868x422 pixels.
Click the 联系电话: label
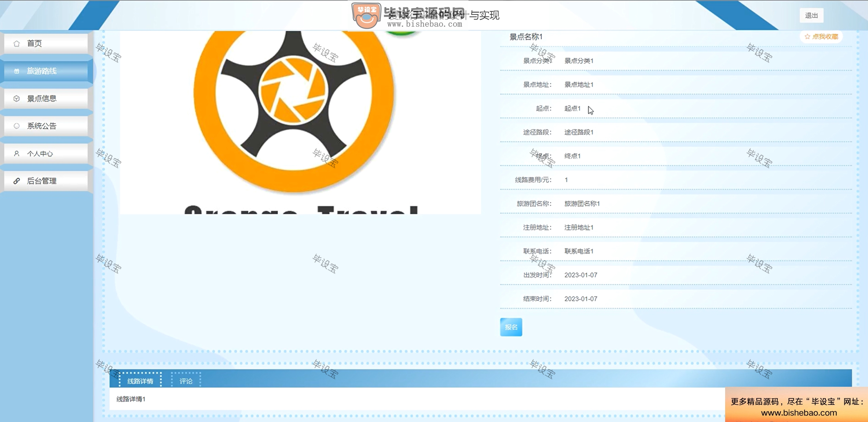(x=537, y=251)
